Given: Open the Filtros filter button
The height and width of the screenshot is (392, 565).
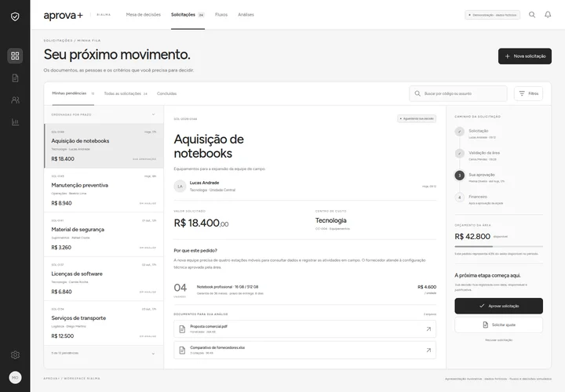Looking at the screenshot, I should (528, 93).
